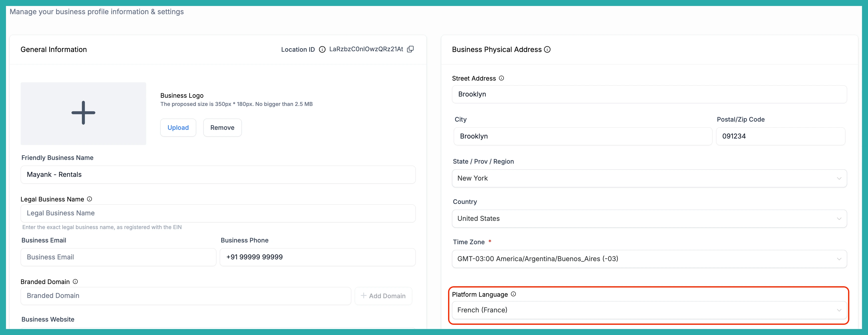Click the Business Website label

click(x=48, y=319)
